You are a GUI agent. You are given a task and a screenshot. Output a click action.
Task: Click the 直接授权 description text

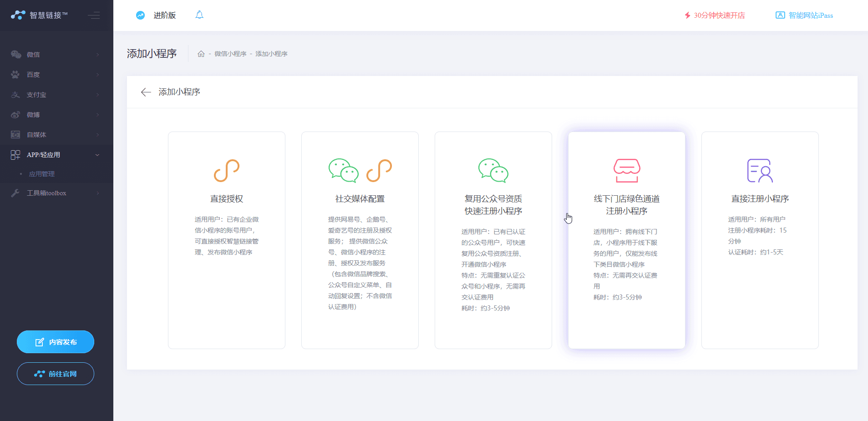[x=227, y=236]
